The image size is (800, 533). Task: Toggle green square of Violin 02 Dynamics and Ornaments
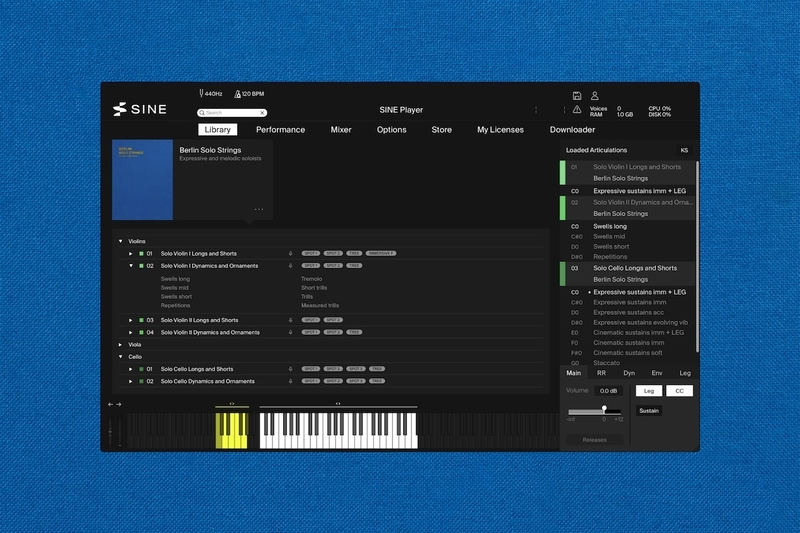tap(141, 266)
